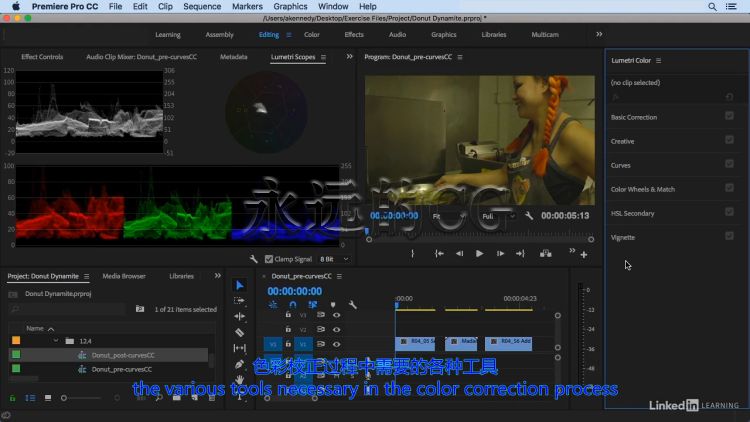
Task: Go to Out point
Action: (x=520, y=254)
